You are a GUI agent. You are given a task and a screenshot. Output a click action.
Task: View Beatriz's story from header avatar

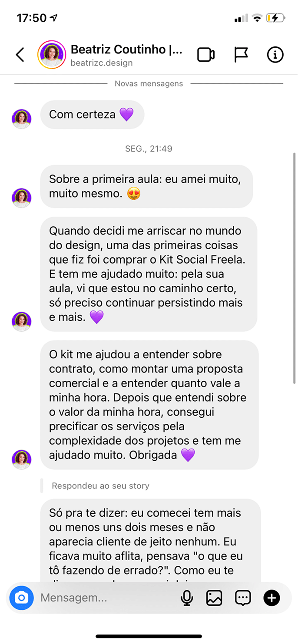pyautogui.click(x=52, y=55)
